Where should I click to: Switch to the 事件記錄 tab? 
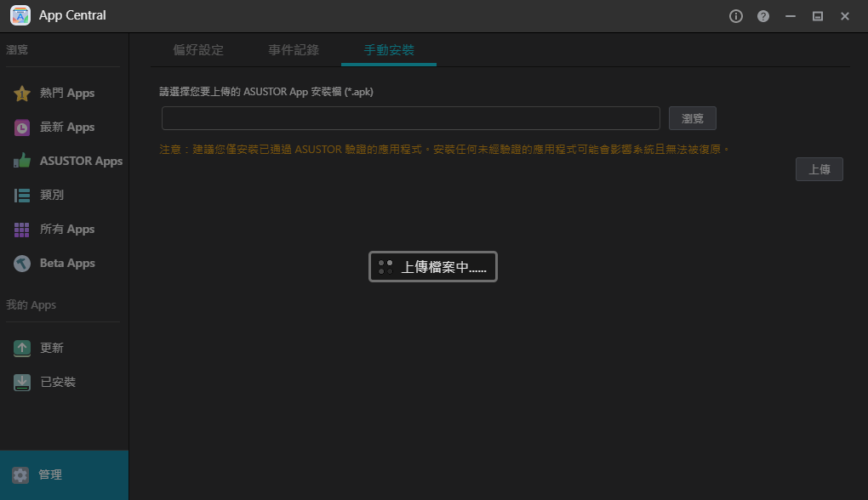tap(294, 50)
